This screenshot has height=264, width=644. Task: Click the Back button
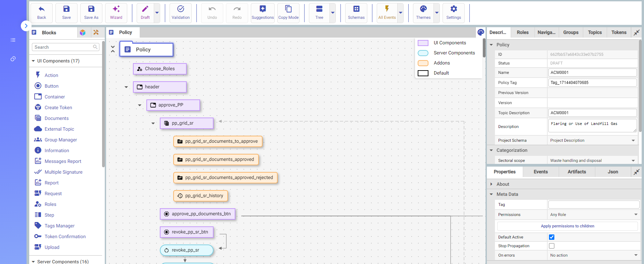click(42, 13)
